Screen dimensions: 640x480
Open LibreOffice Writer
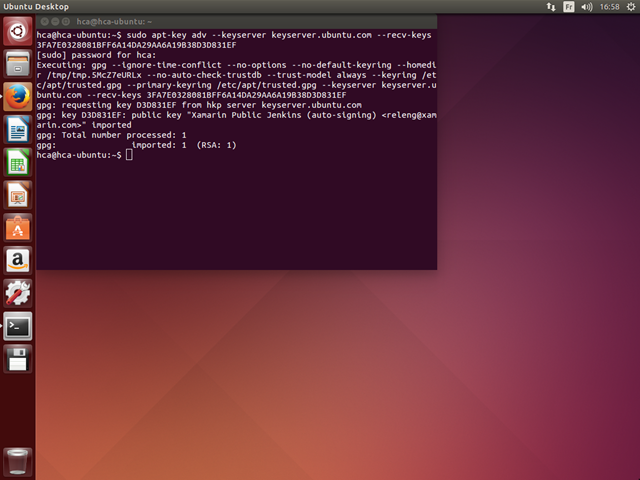(x=18, y=129)
